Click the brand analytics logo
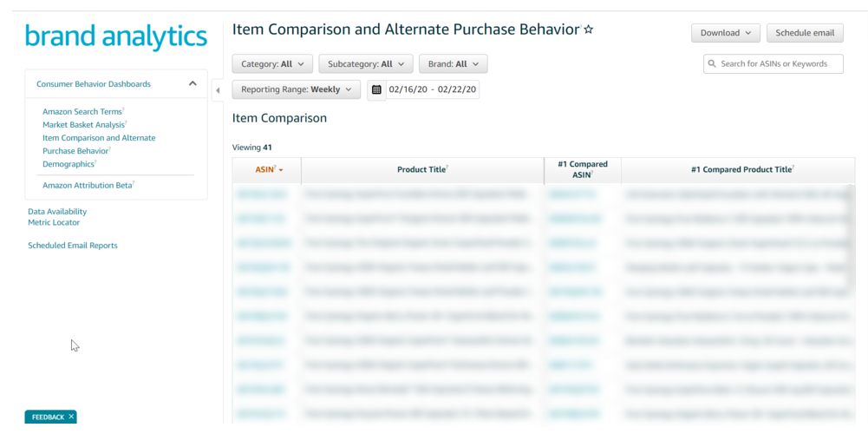 [116, 36]
